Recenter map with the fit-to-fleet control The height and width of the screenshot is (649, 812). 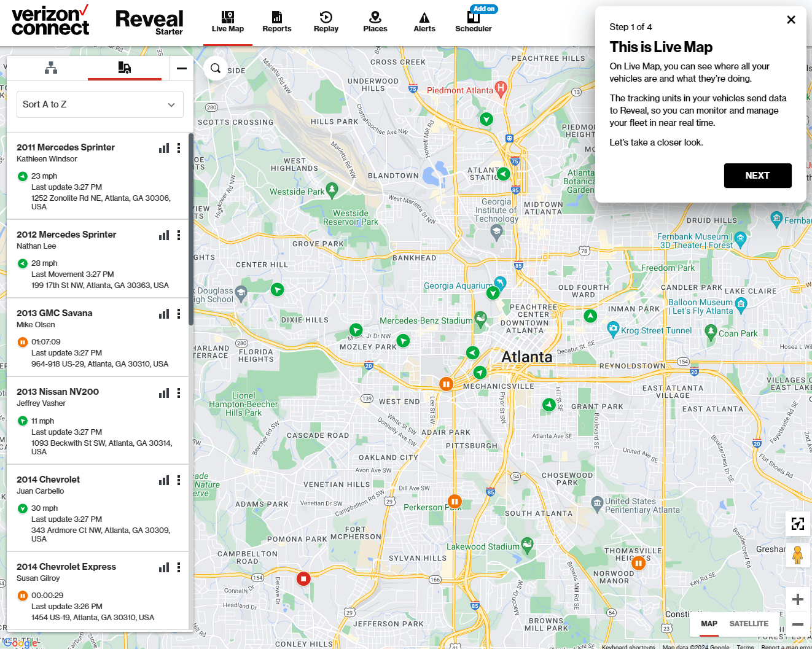coord(797,524)
